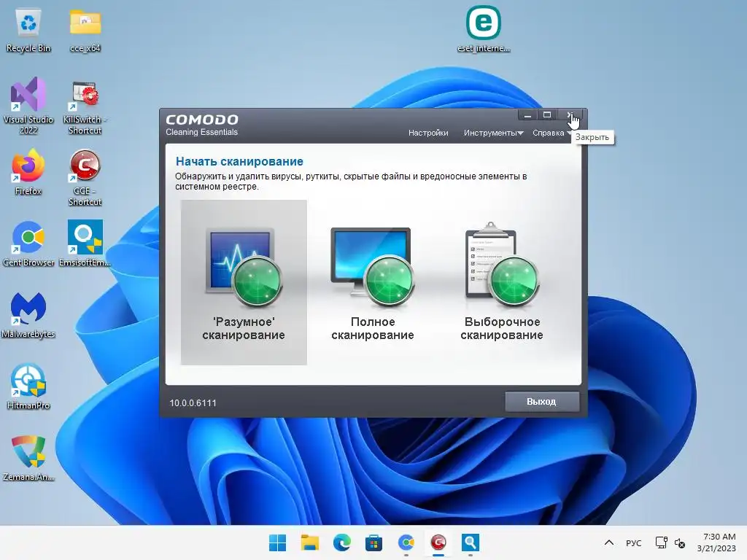Click the version number 10.0.0.6111
Screen dimensions: 747x560
pyautogui.click(x=193, y=402)
